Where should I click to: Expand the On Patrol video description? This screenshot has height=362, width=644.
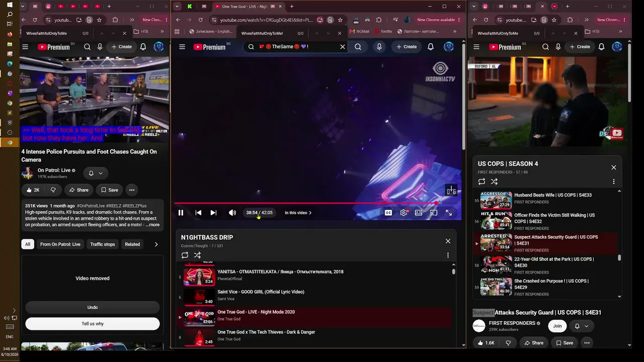click(152, 225)
